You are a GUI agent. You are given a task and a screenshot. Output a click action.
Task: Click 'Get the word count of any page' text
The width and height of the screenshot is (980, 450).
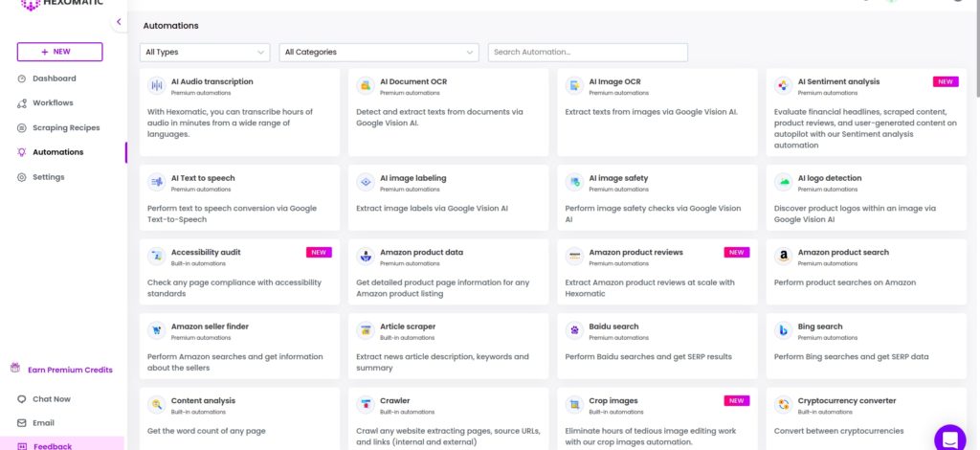pos(207,431)
